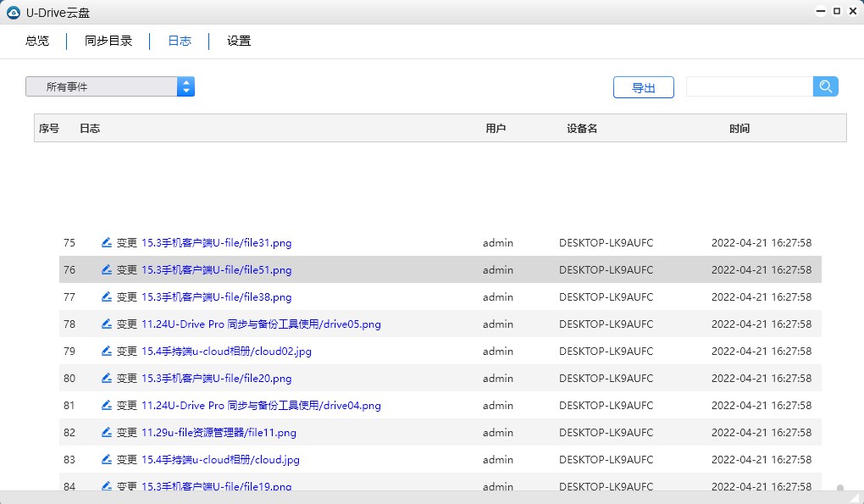864x504 pixels.
Task: Click change icon in row 80
Action: point(106,378)
